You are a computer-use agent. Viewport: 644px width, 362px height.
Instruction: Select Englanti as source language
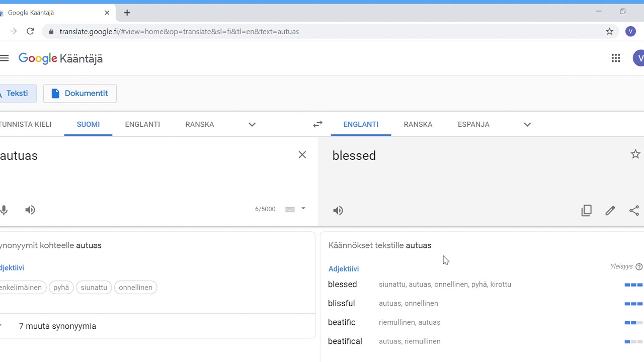[142, 124]
